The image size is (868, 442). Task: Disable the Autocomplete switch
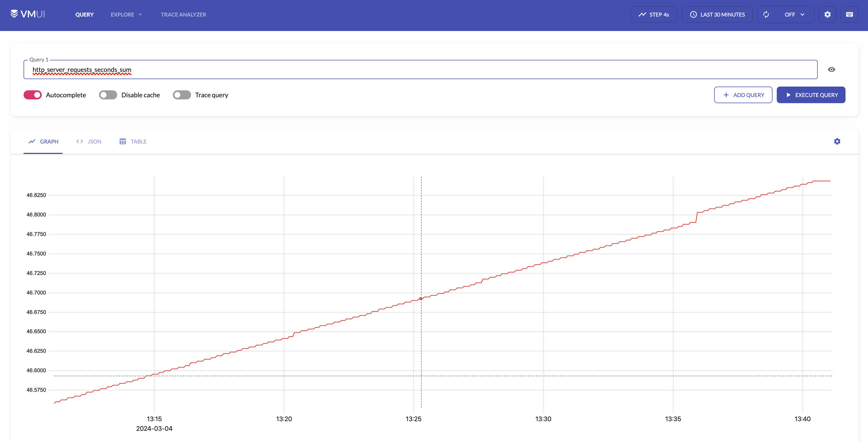click(x=33, y=95)
